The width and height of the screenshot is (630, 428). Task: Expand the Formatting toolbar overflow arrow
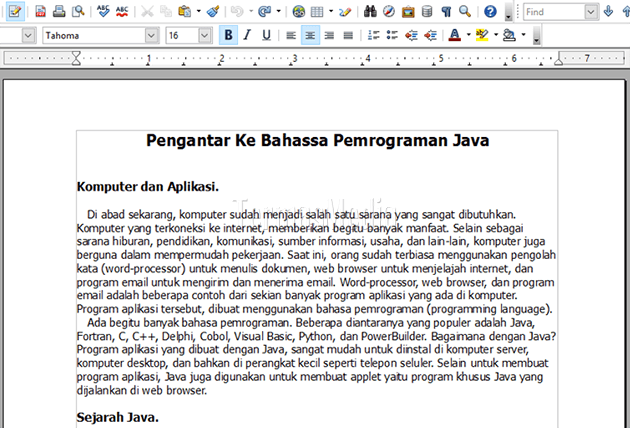click(x=536, y=35)
